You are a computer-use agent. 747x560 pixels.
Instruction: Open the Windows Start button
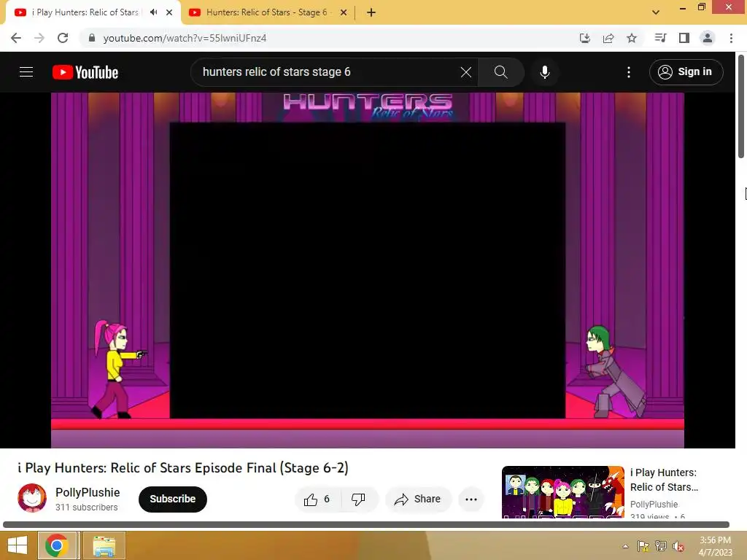(x=18, y=545)
